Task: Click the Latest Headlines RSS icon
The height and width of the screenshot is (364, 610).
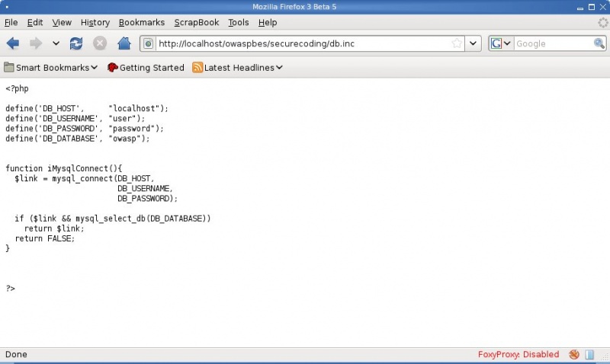Action: (197, 68)
